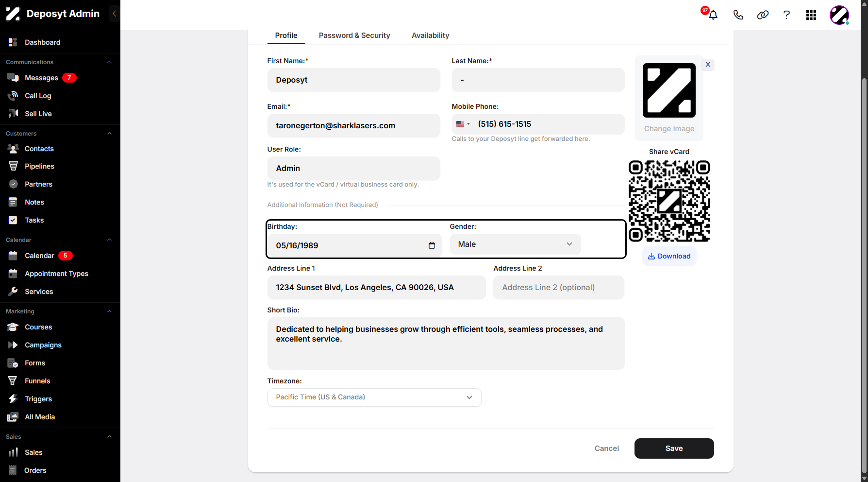Open the apps grid icon

811,15
